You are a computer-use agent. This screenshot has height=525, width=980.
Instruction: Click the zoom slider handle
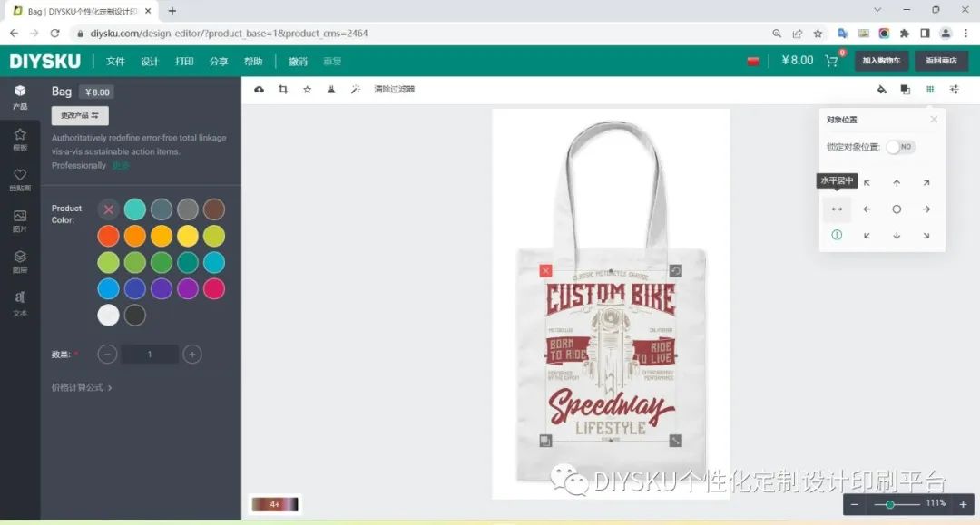(890, 504)
